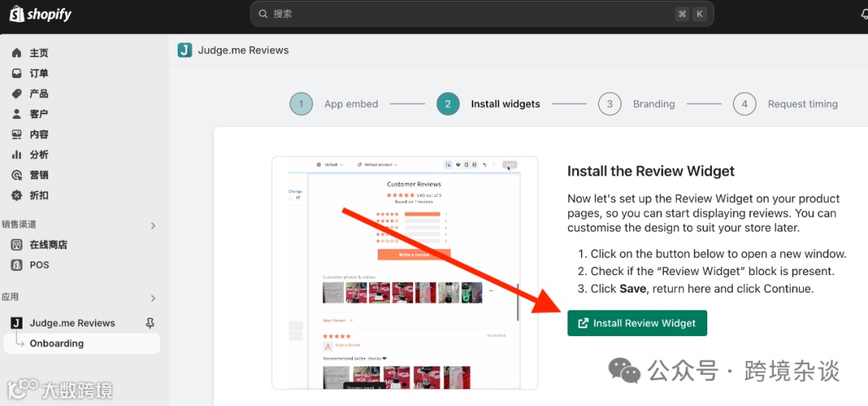Open POS sales channel label
The height and width of the screenshot is (406, 868).
click(x=39, y=265)
